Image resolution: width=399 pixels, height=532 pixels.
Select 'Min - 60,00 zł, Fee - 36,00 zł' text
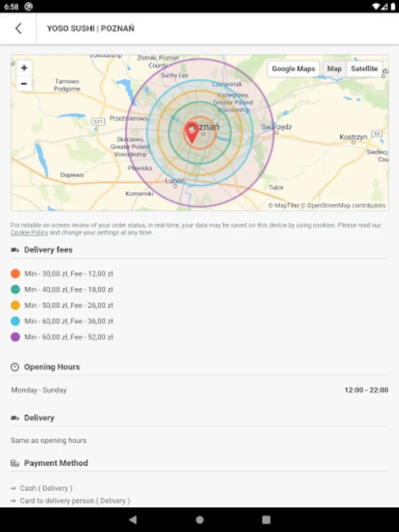[x=69, y=322]
